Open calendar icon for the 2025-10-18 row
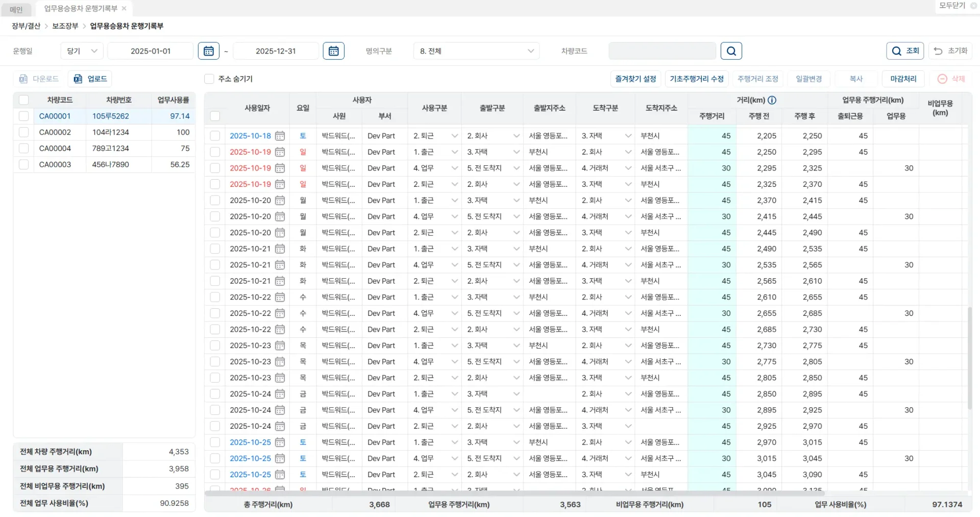Viewport: 980px width, 517px height. click(280, 136)
